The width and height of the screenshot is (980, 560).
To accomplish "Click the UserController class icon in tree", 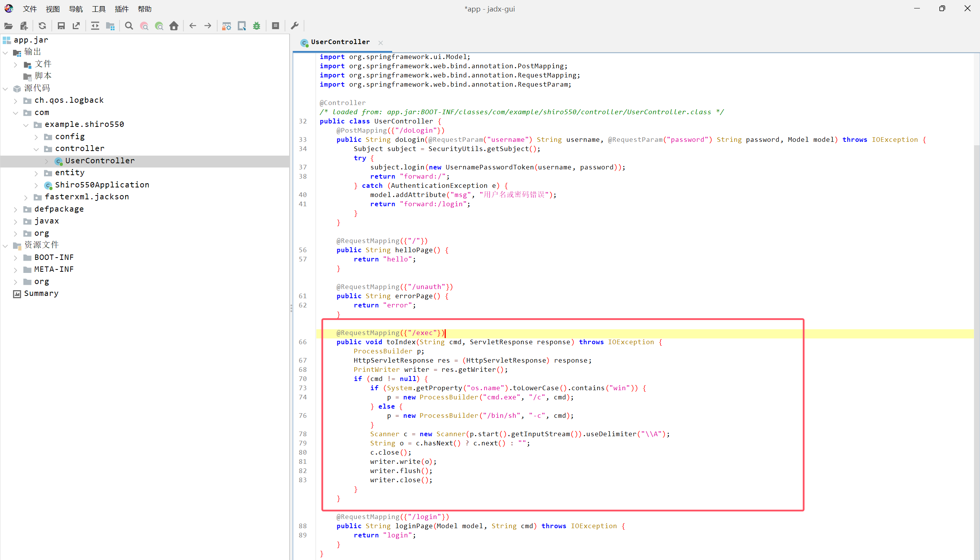I will pyautogui.click(x=58, y=161).
